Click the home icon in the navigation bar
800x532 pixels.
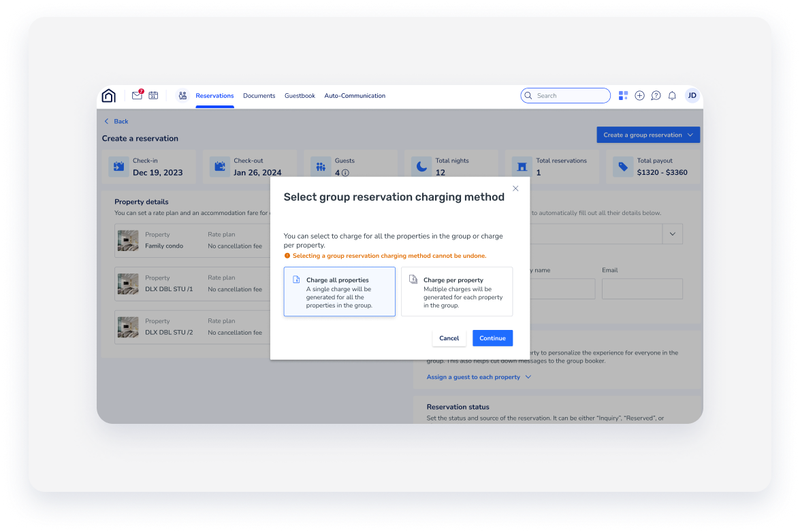tap(108, 95)
